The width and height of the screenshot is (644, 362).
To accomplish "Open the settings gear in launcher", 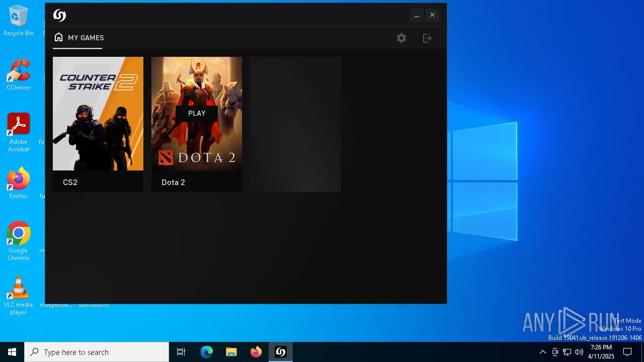I will [x=401, y=38].
